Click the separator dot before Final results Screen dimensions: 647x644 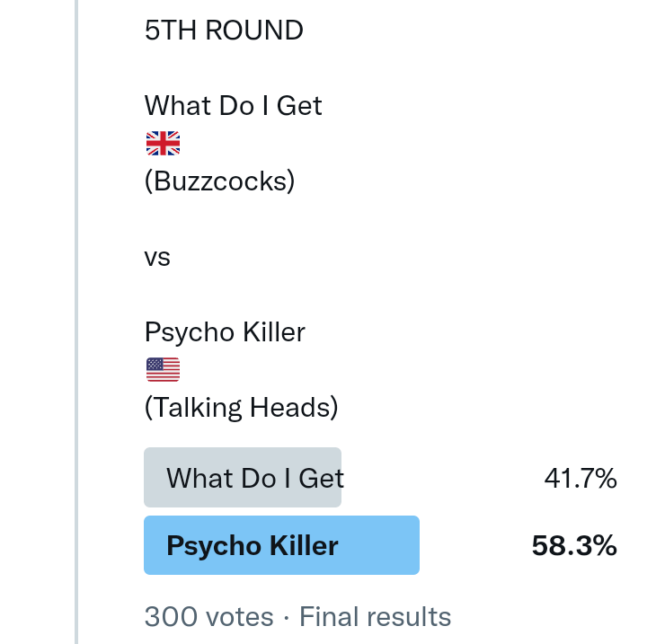tap(286, 618)
